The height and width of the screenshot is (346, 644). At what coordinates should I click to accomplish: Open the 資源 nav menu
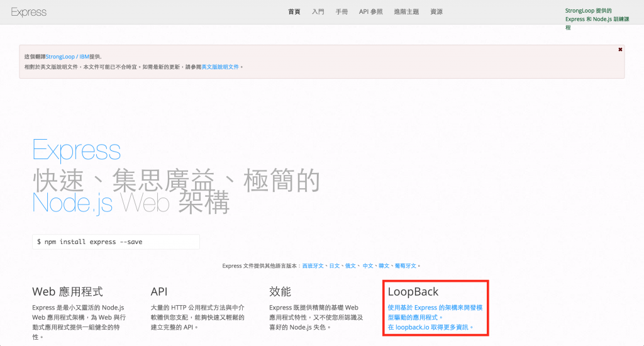pyautogui.click(x=436, y=11)
